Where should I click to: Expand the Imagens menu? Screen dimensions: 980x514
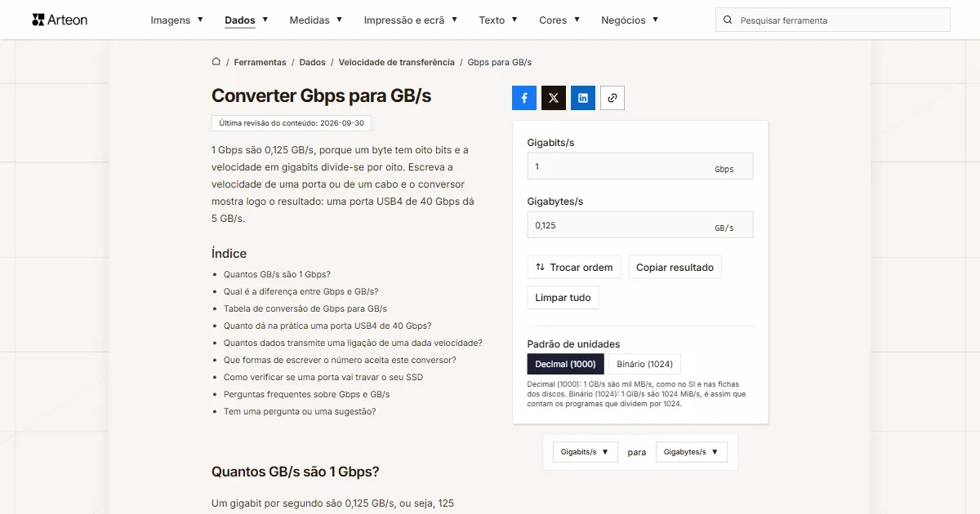click(x=177, y=20)
